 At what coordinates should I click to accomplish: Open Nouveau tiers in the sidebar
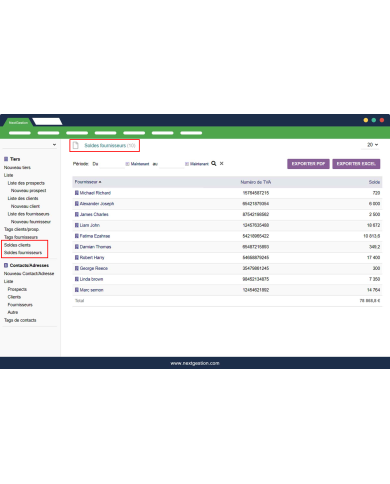click(17, 167)
